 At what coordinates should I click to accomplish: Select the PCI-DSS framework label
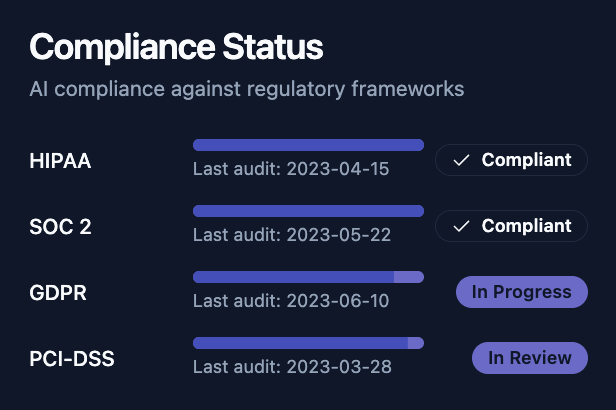72,358
